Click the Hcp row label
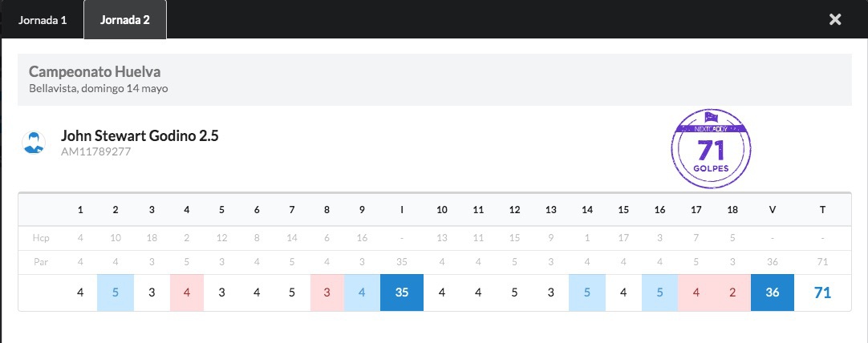The image size is (868, 343). (39, 239)
